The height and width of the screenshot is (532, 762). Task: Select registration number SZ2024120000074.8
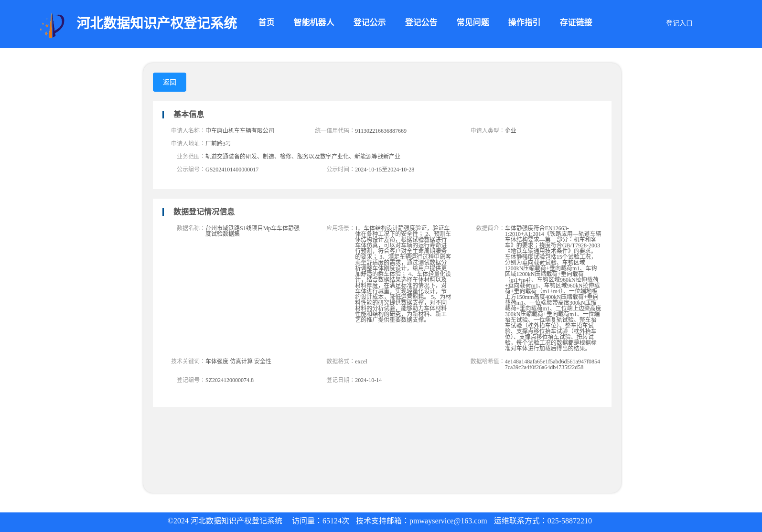point(229,380)
